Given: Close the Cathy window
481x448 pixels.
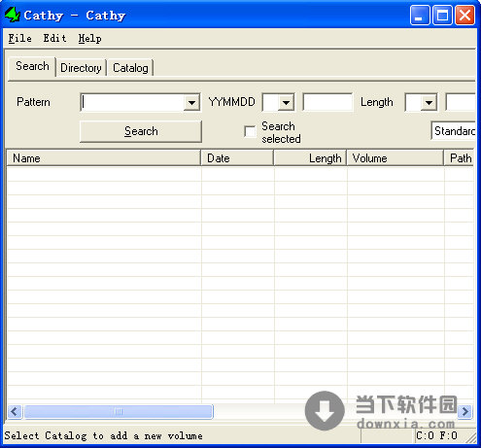Looking at the screenshot, I should click(x=464, y=16).
